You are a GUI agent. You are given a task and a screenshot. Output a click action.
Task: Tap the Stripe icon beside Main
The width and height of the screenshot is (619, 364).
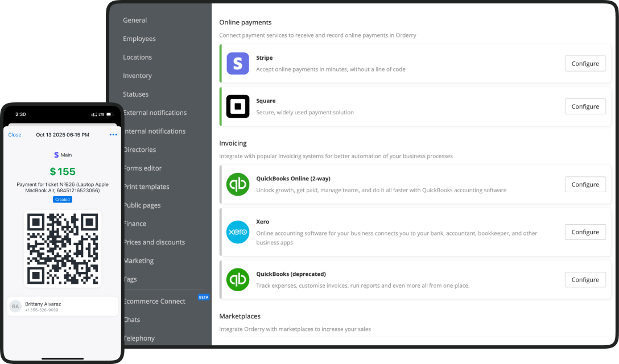coord(56,155)
